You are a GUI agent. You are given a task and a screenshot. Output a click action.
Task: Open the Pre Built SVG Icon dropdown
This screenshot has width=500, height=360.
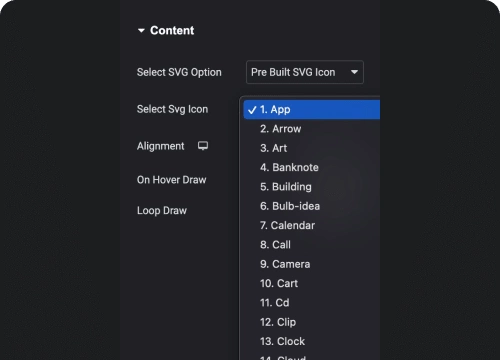(x=305, y=72)
